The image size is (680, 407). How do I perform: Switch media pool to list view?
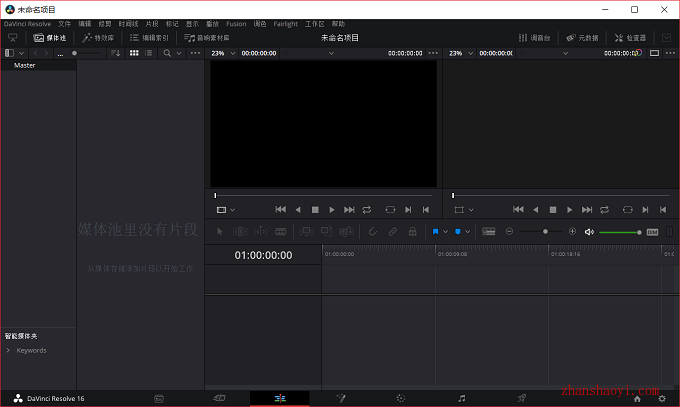coord(149,53)
